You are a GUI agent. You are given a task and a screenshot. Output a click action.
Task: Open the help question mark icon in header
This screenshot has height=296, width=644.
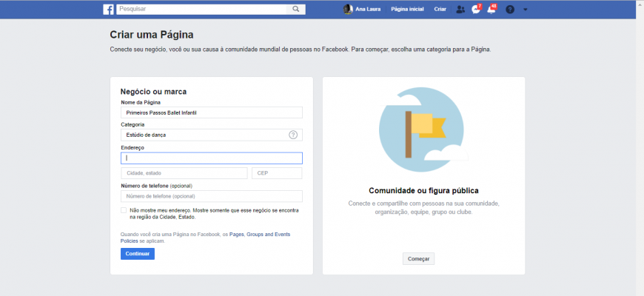pos(510,10)
